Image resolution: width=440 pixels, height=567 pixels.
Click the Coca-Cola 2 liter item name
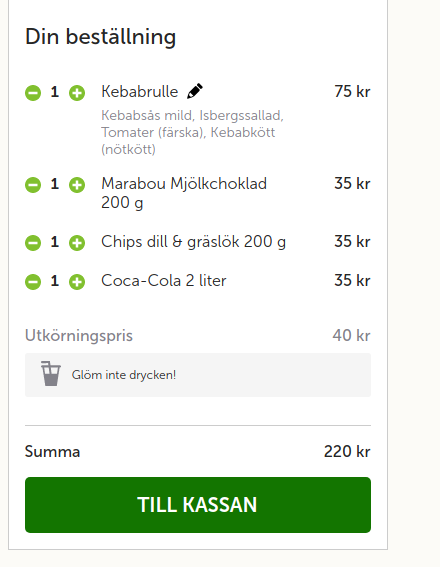tap(164, 281)
